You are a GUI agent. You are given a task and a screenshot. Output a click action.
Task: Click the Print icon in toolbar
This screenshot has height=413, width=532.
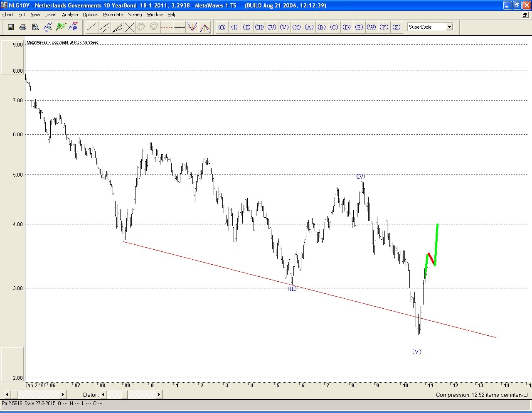pyautogui.click(x=23, y=27)
